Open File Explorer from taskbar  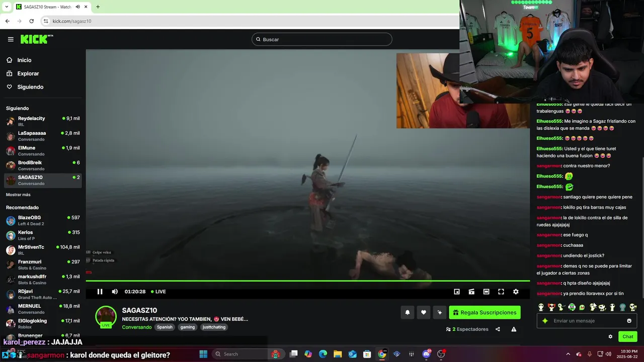(338, 354)
